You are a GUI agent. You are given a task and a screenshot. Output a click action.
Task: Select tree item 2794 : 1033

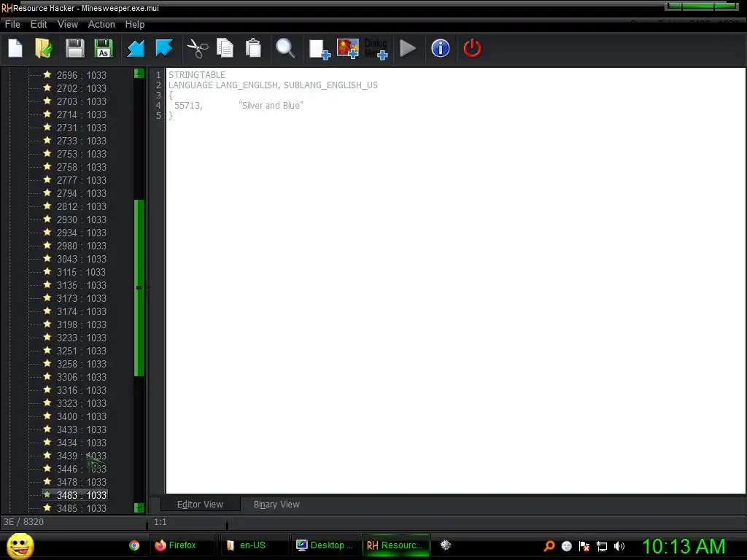pos(82,193)
